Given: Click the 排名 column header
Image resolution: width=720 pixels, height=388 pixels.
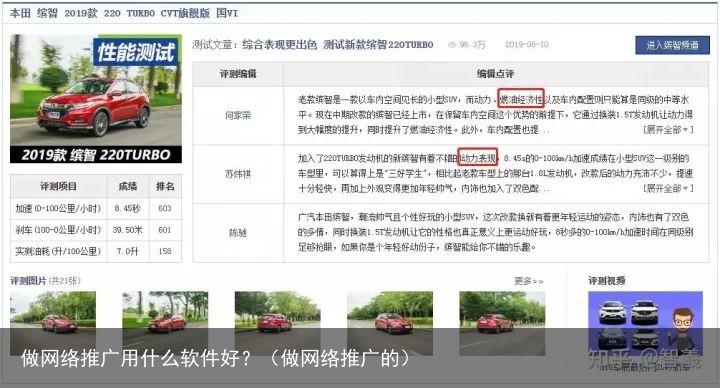Looking at the screenshot, I should tap(165, 186).
